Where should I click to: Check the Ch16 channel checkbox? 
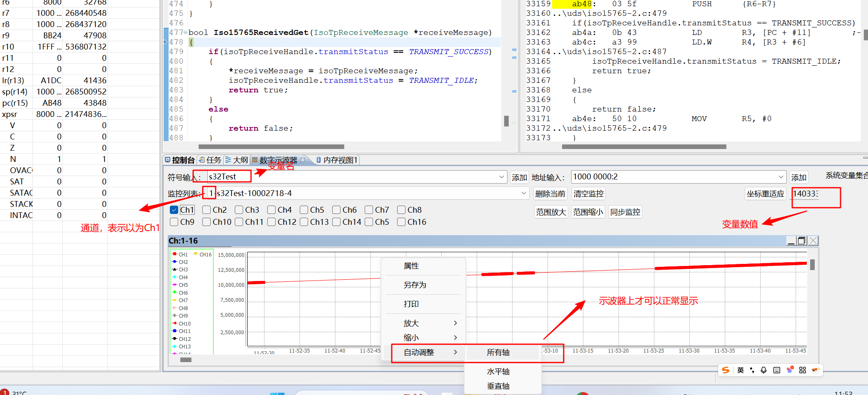coord(401,222)
